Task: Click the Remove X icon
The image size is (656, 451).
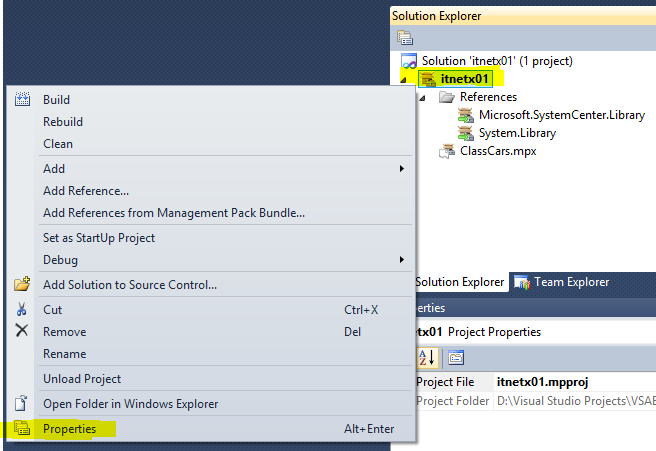Action: (22, 331)
